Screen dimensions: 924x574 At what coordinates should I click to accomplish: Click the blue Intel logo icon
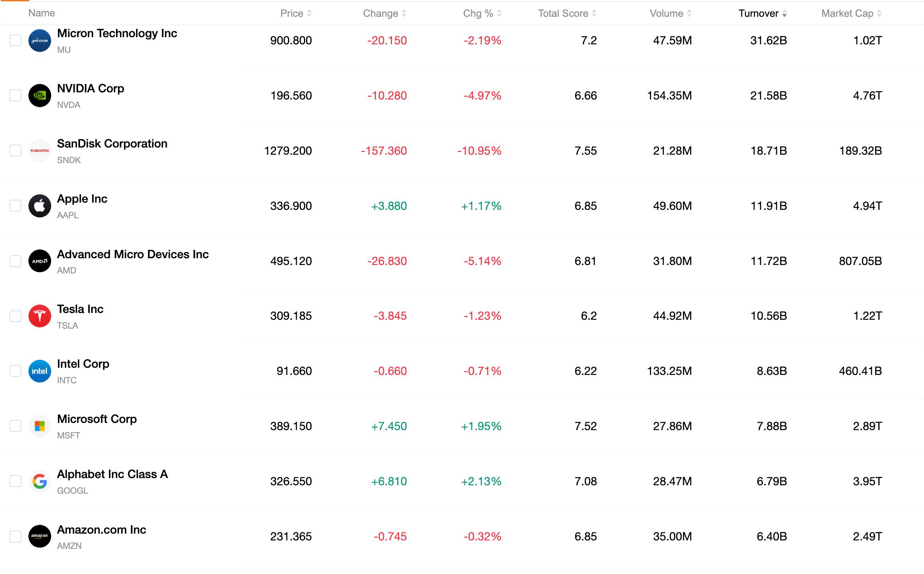click(x=40, y=371)
